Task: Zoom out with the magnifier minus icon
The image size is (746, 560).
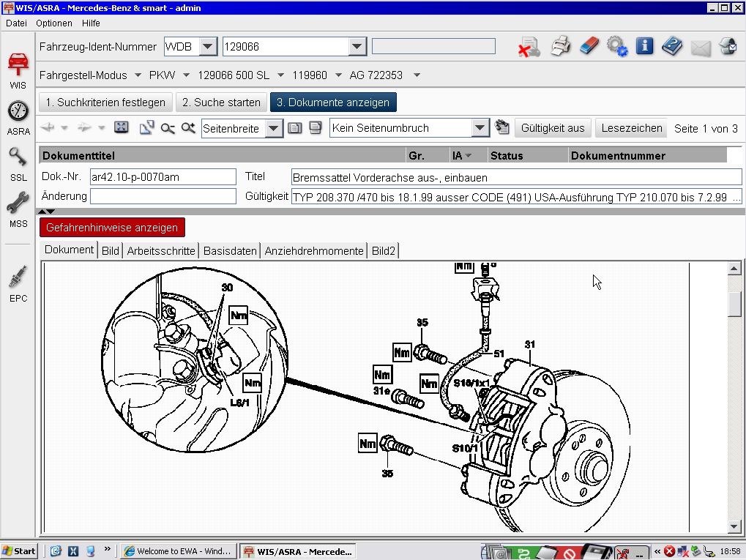Action: [168, 128]
